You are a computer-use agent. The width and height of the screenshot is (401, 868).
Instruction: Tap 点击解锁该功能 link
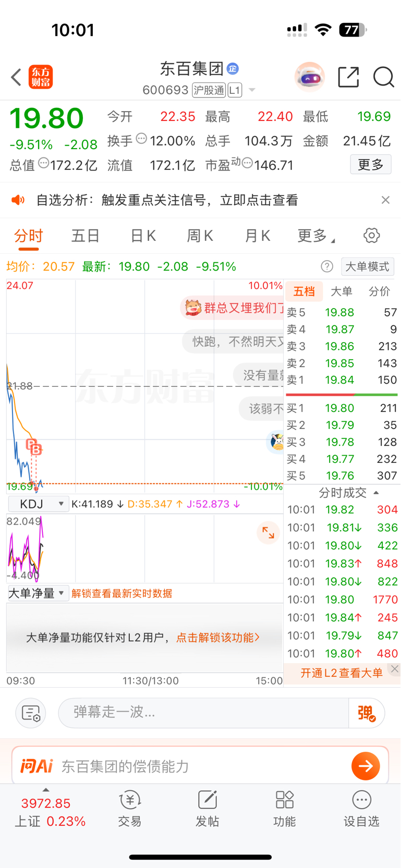click(218, 638)
